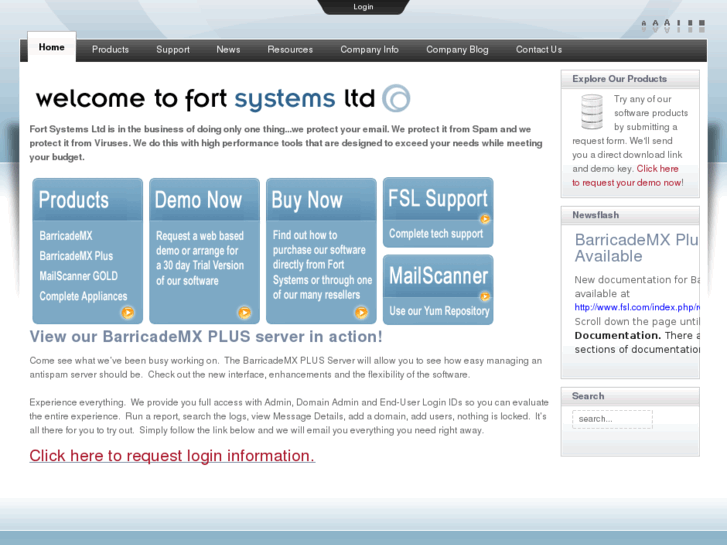The image size is (727, 545).
Task: Choose the wide page width icon
Action: coord(702,26)
